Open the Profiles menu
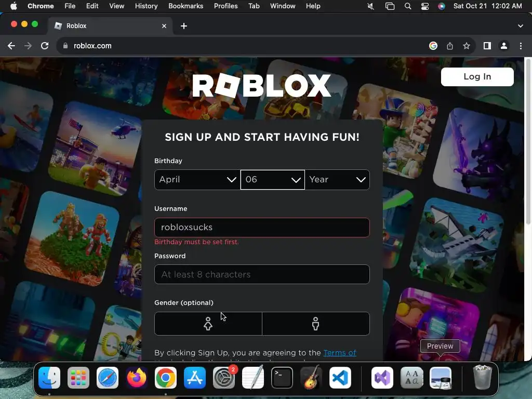Image resolution: width=532 pixels, height=399 pixels. (225, 6)
